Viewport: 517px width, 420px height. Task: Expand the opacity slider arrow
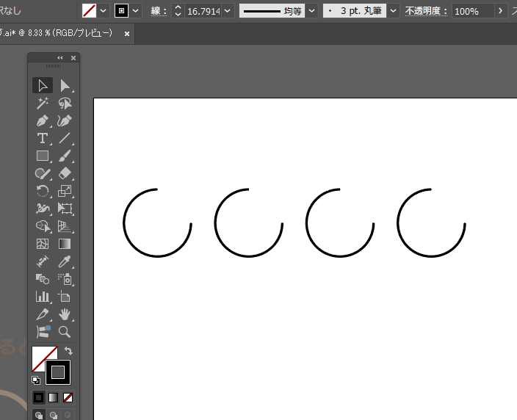501,11
